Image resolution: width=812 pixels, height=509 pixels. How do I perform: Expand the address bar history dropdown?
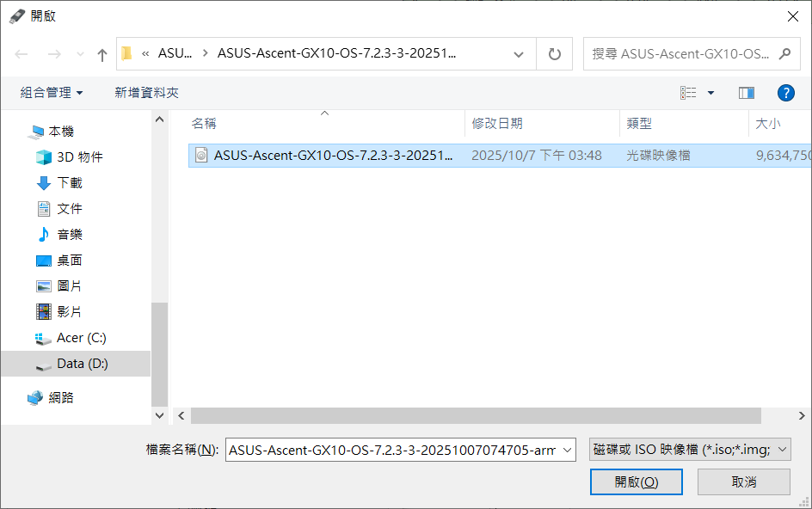pyautogui.click(x=519, y=54)
